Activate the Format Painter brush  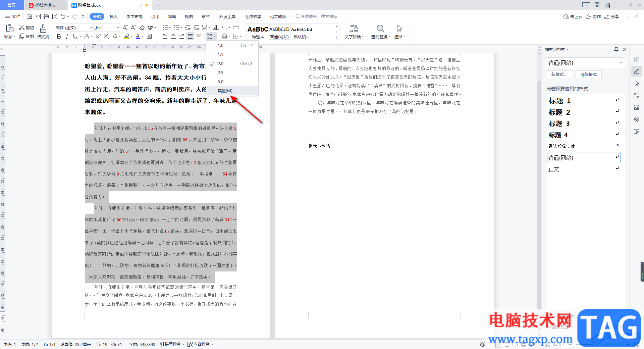(x=43, y=32)
